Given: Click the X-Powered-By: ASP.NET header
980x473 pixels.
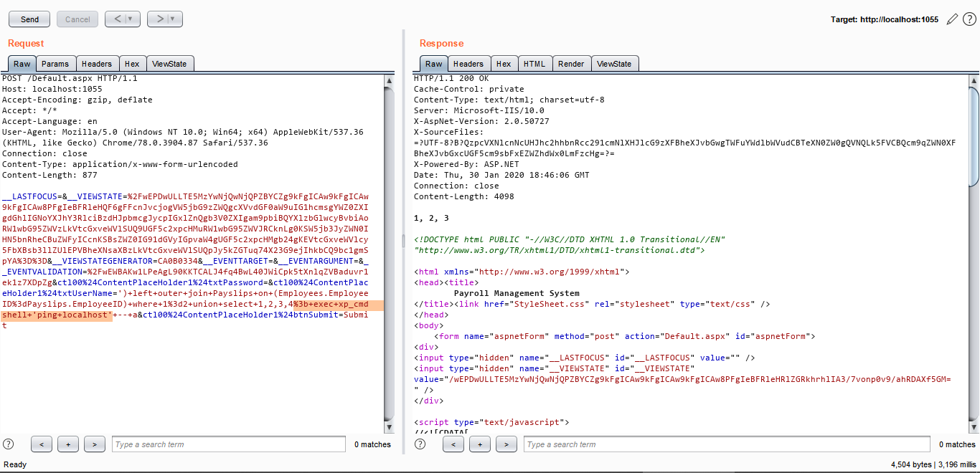Looking at the screenshot, I should (x=466, y=164).
